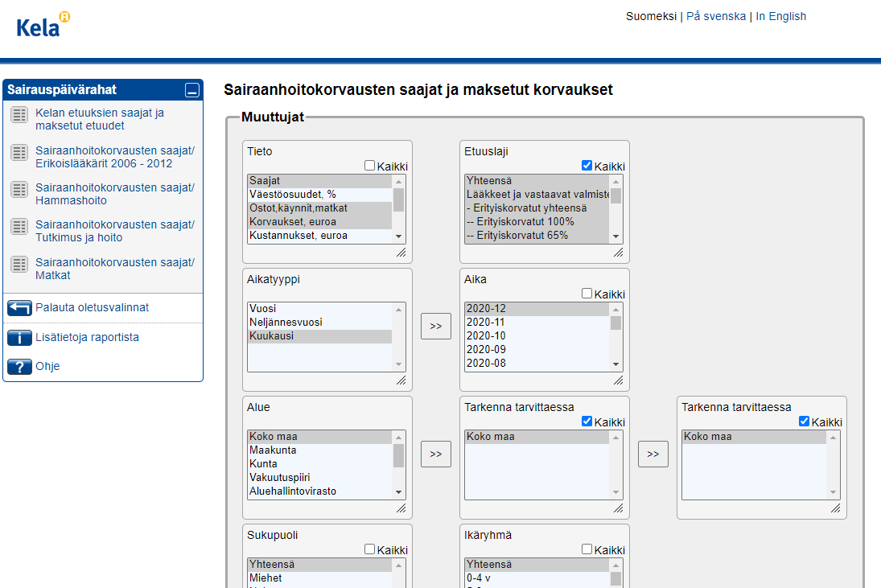
Task: Click the up arrow of the Alue list
Action: (399, 438)
